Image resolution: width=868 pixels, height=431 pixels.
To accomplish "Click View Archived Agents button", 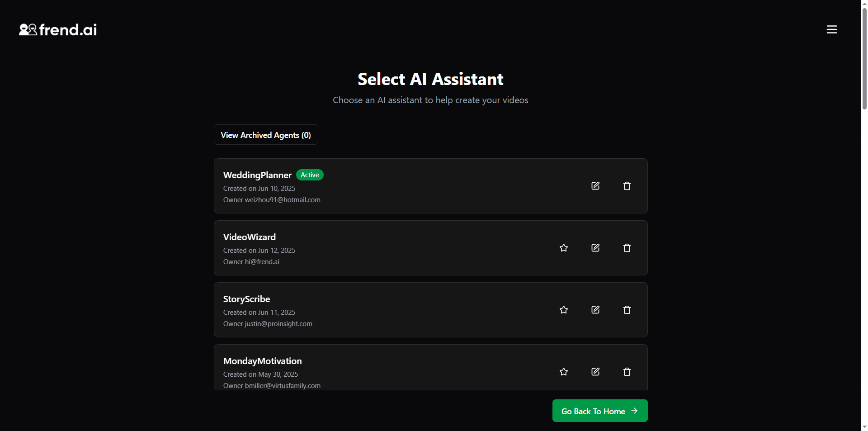I will [x=265, y=134].
